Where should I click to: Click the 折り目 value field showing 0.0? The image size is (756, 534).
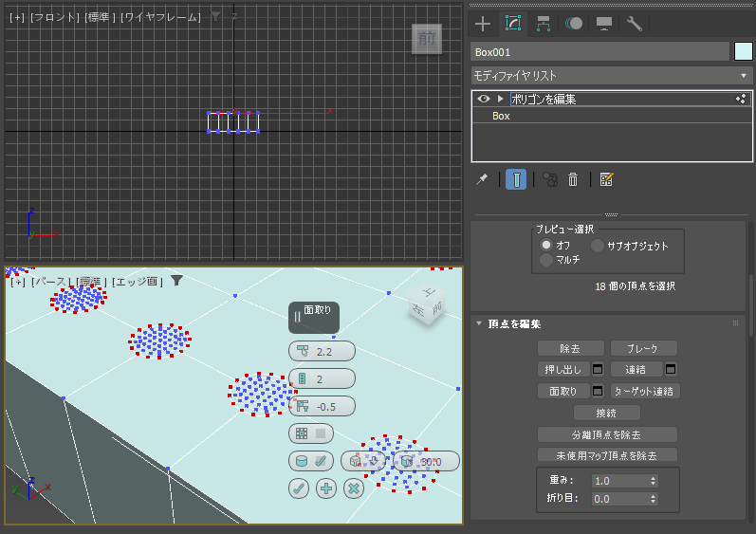[619, 498]
